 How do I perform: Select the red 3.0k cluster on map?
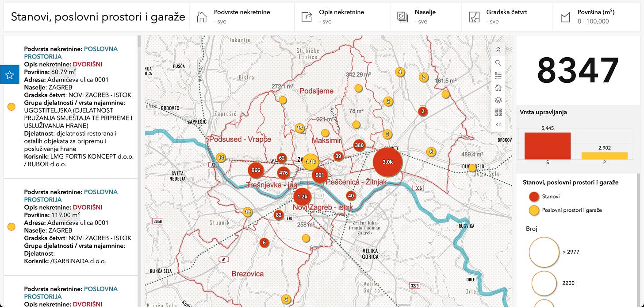[x=387, y=162]
